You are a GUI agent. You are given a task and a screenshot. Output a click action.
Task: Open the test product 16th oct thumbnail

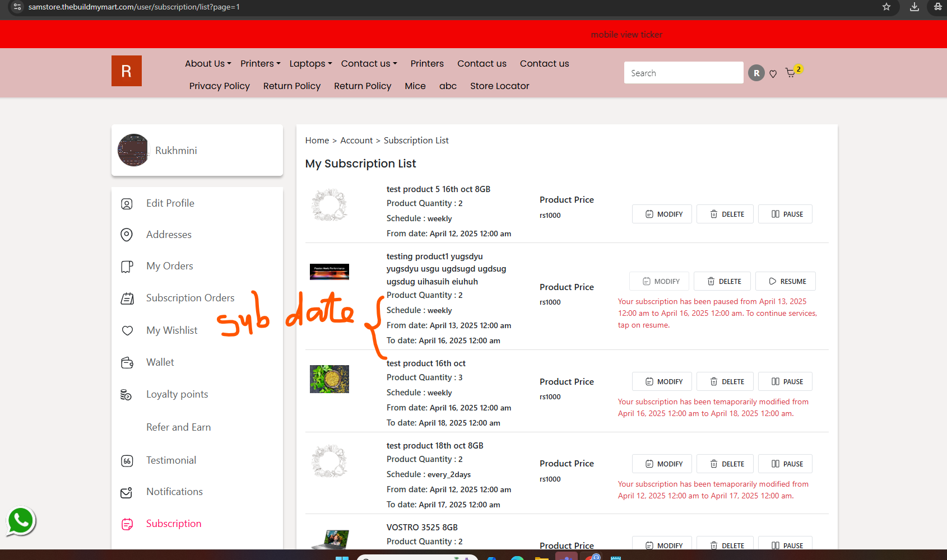pos(329,379)
